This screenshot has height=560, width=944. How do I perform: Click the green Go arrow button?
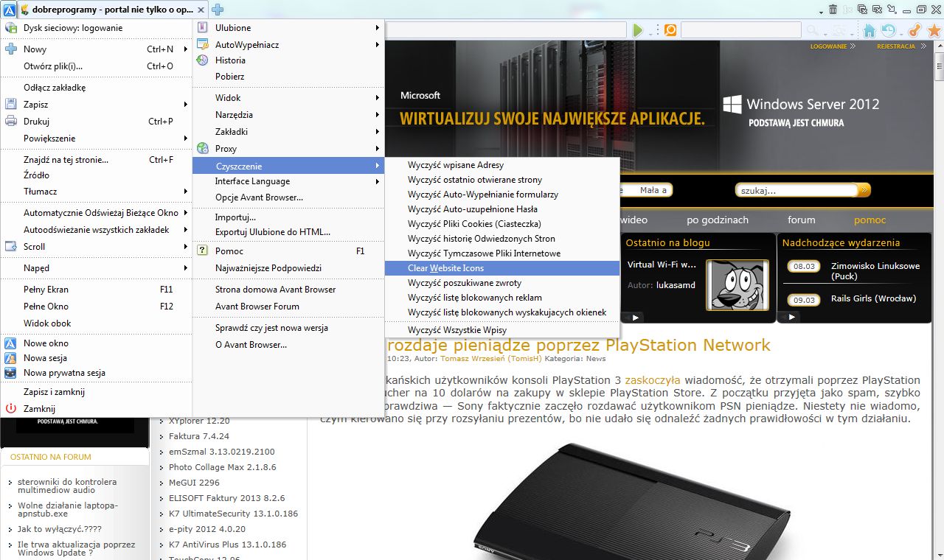(x=638, y=30)
